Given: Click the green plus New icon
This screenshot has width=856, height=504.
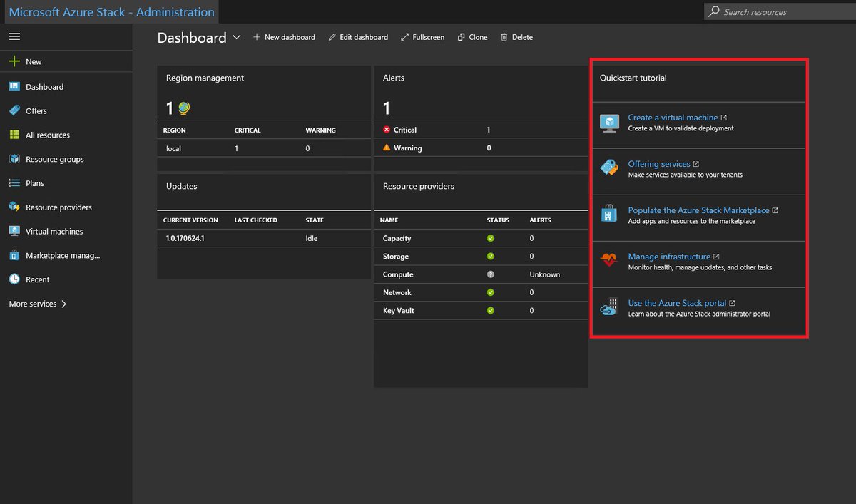Looking at the screenshot, I should point(14,61).
